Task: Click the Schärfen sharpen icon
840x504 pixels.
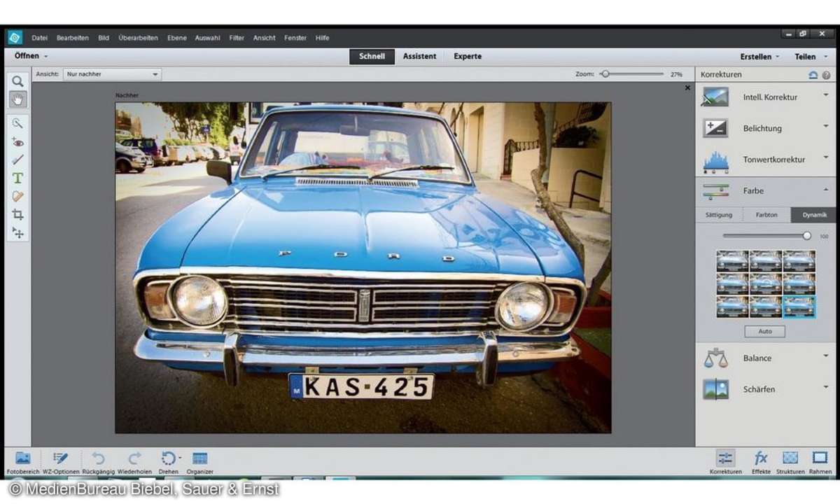Action: click(x=715, y=388)
